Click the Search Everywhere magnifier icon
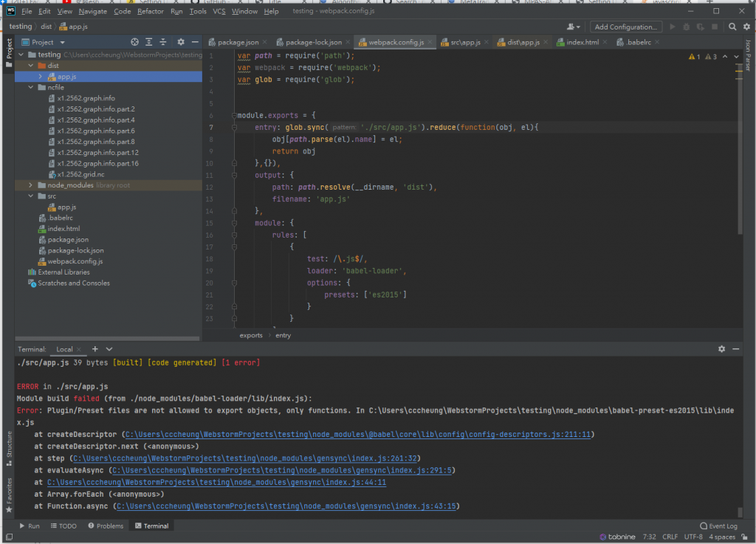The width and height of the screenshot is (756, 544). [733, 27]
